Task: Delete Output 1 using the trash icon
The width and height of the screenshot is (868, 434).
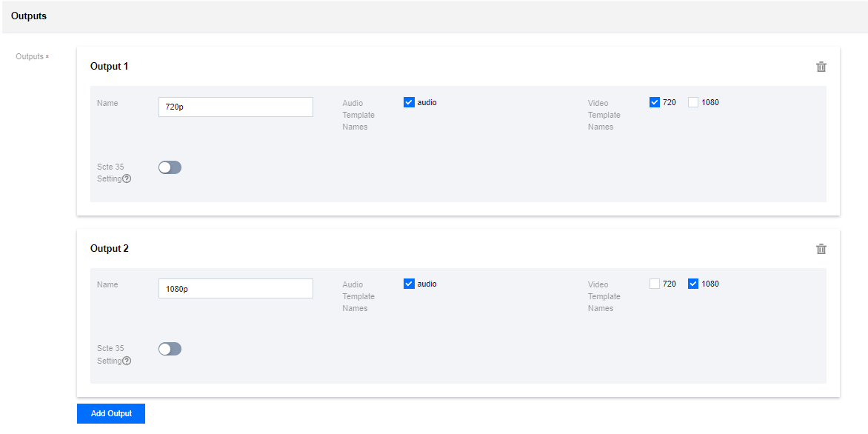Action: coord(821,67)
